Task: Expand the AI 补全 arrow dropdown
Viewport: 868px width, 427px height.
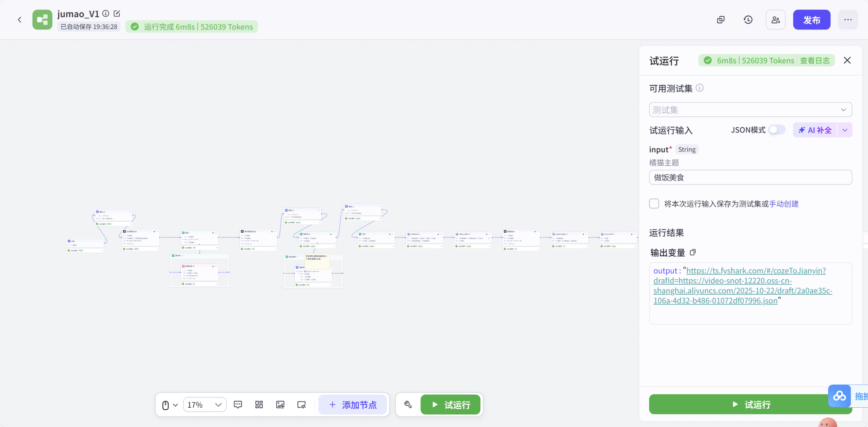Action: pos(845,130)
